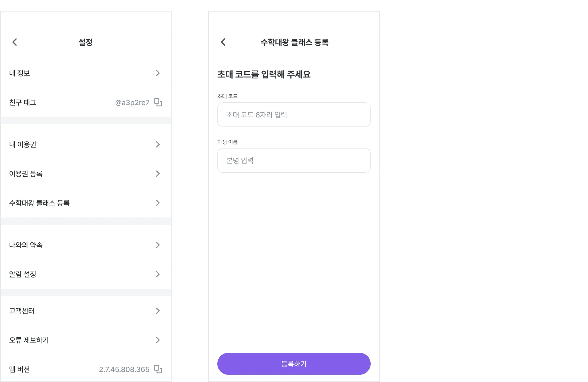Open 수학대왕 클래스 등록 menu item
This screenshot has width=588, height=382.
coord(86,203)
